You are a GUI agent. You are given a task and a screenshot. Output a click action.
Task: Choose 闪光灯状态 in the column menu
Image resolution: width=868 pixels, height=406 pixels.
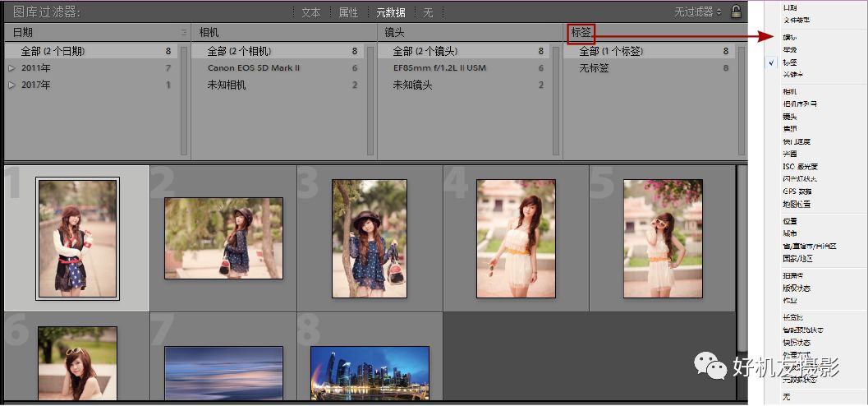[799, 179]
